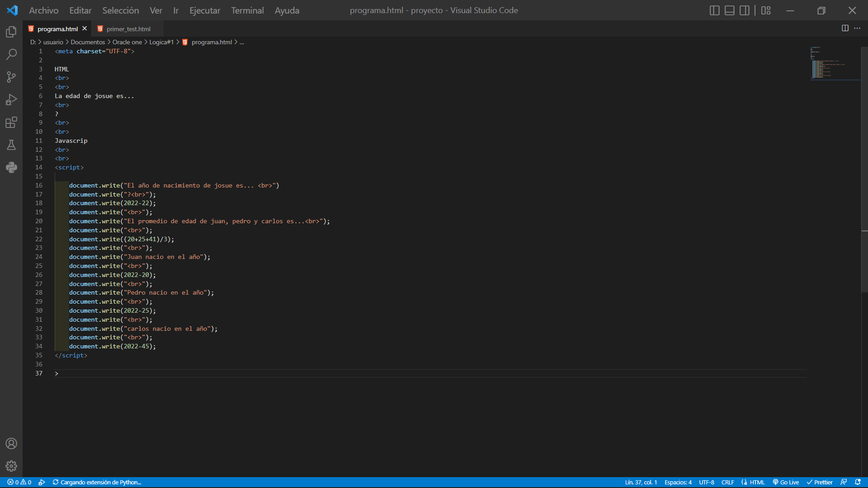Click the Prettier status item

tap(820, 482)
